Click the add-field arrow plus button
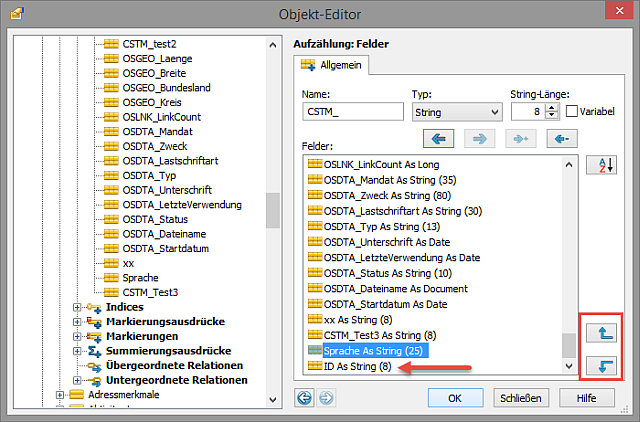This screenshot has width=640, height=422. [521, 139]
